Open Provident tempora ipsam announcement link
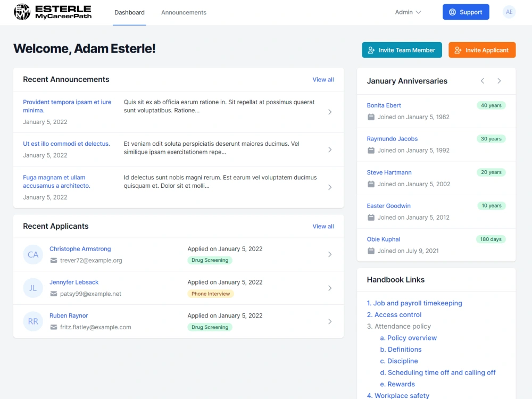 click(x=67, y=106)
